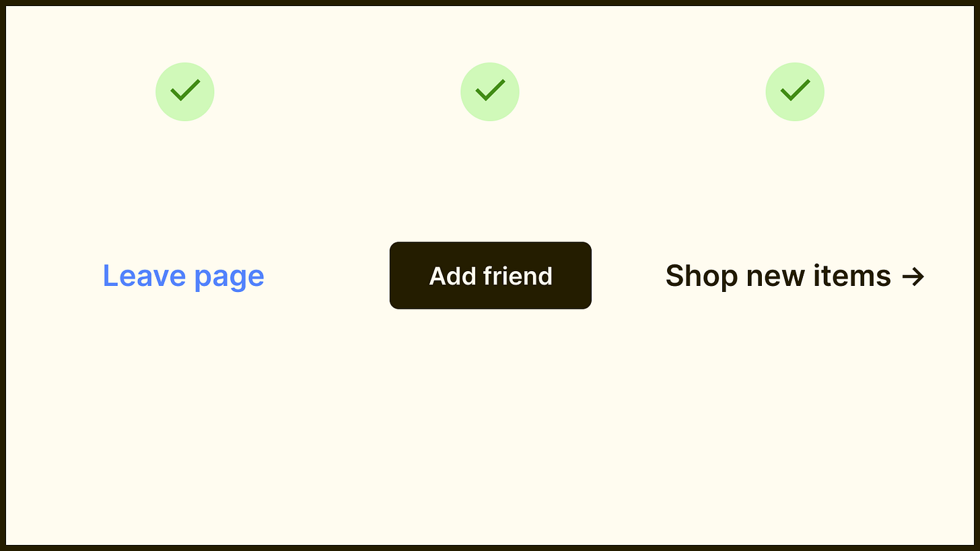This screenshot has width=980, height=551.
Task: Click the green checkmark above Leave page
Action: coord(185,91)
